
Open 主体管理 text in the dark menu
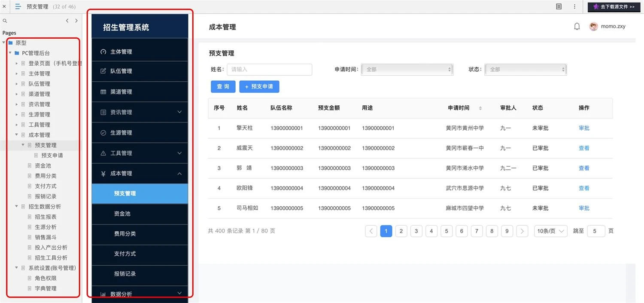121,52
